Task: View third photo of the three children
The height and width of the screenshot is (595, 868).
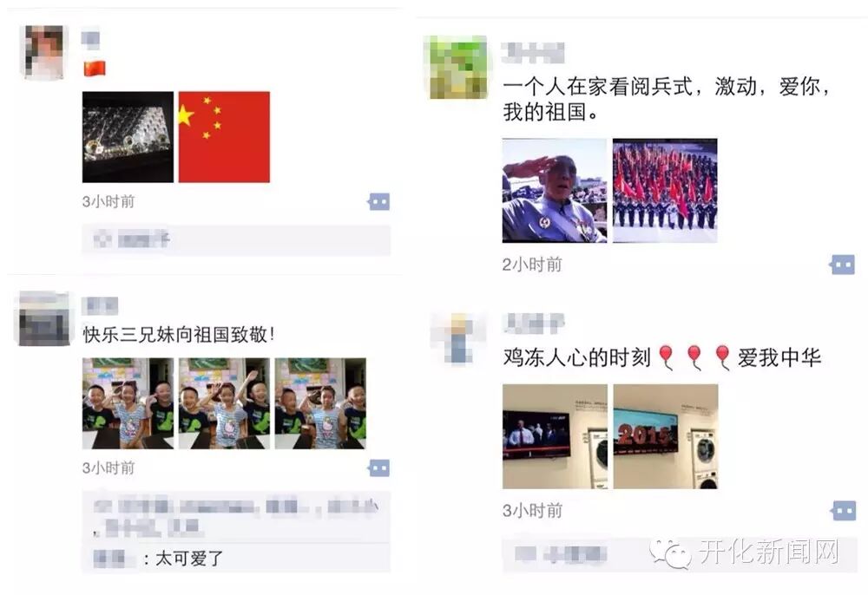Action: (320, 403)
